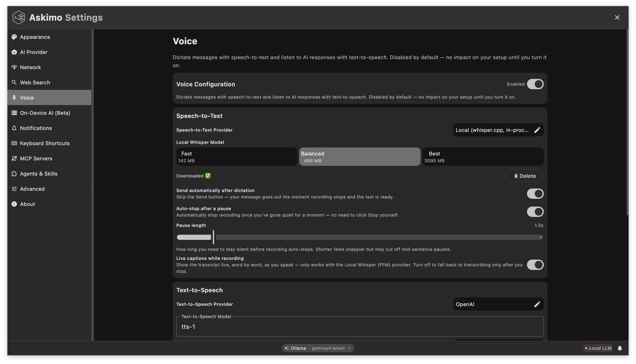
Task: Close the Askimo Settings window
Action: [617, 17]
